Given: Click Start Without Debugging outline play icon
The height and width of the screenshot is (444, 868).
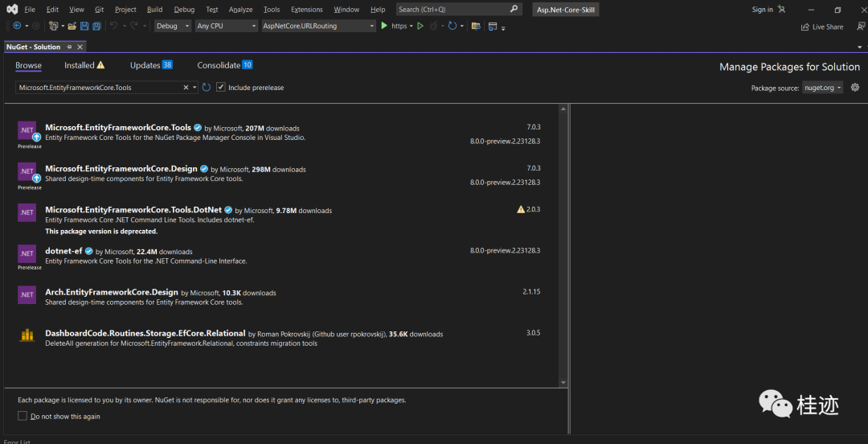Looking at the screenshot, I should click(x=420, y=26).
